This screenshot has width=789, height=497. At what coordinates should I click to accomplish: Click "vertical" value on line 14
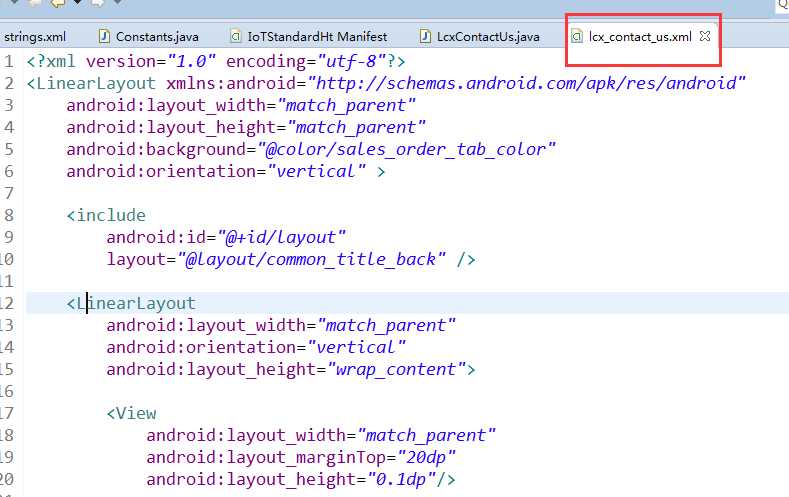click(357, 348)
